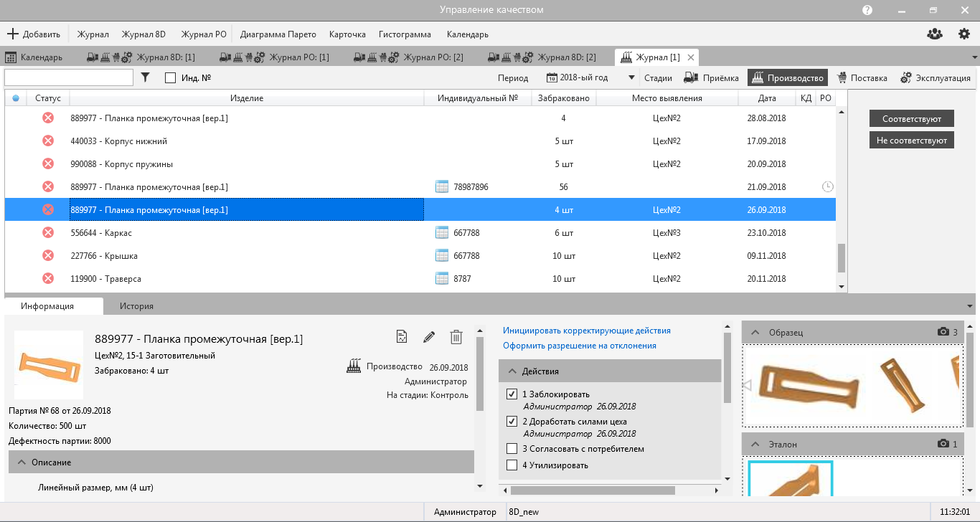Click Оформить разрешение на отклонения link
Image resolution: width=980 pixels, height=522 pixels.
580,346
